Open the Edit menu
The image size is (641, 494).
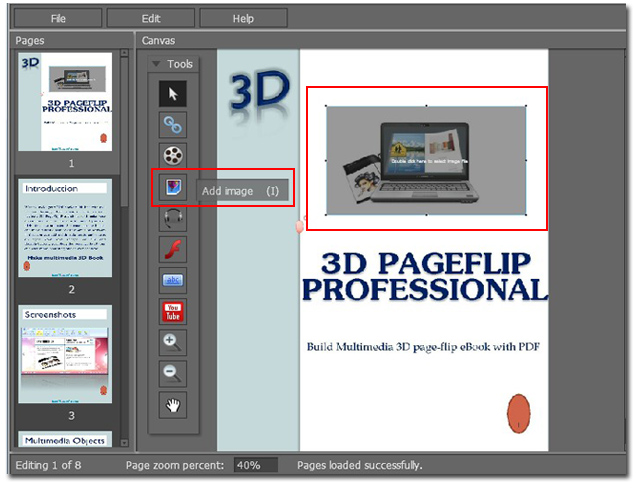point(151,18)
